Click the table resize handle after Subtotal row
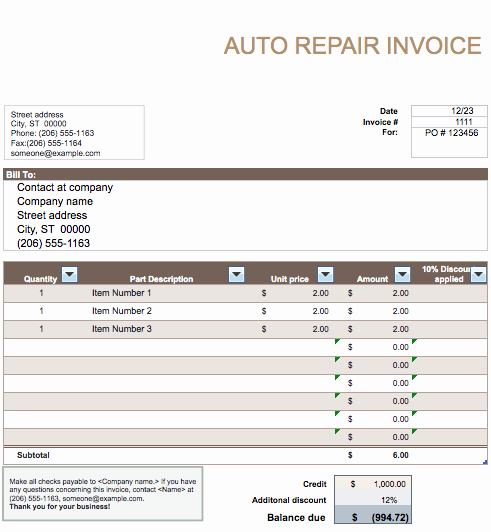This screenshot has width=491, height=532. pos(485,462)
